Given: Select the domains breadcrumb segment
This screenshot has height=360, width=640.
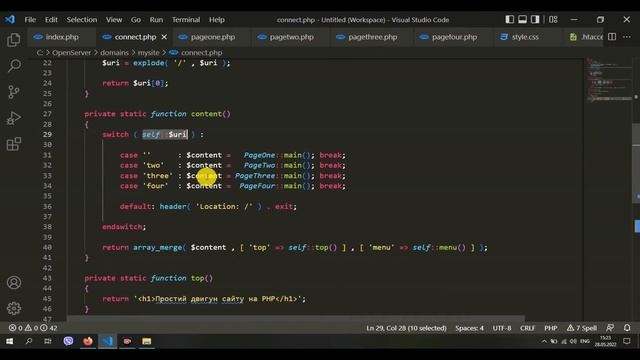Looking at the screenshot, I should point(114,53).
